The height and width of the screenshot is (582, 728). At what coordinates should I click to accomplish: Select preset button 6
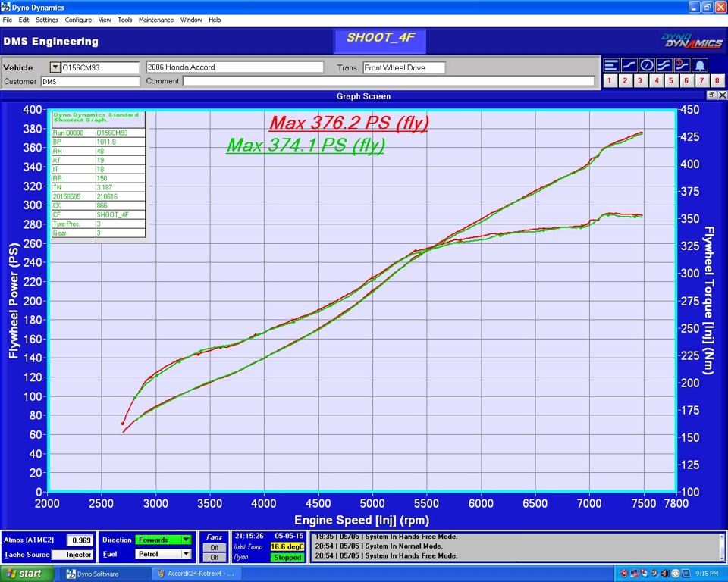click(687, 81)
